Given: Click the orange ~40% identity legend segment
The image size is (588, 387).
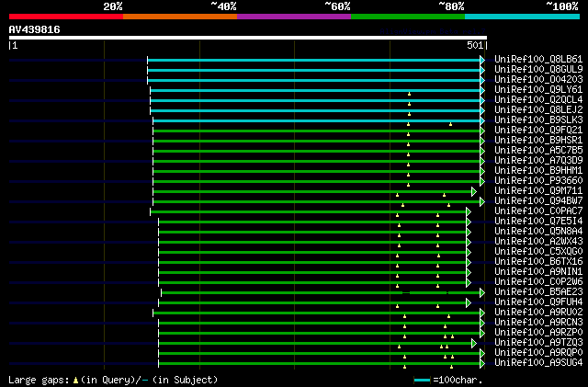Looking at the screenshot, I should (x=180, y=17).
